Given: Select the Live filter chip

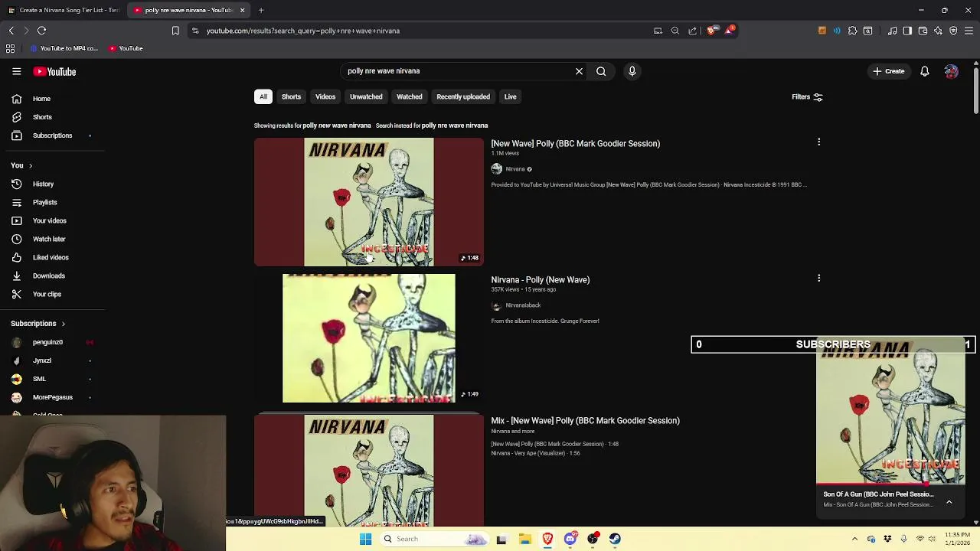Looking at the screenshot, I should 510,97.
